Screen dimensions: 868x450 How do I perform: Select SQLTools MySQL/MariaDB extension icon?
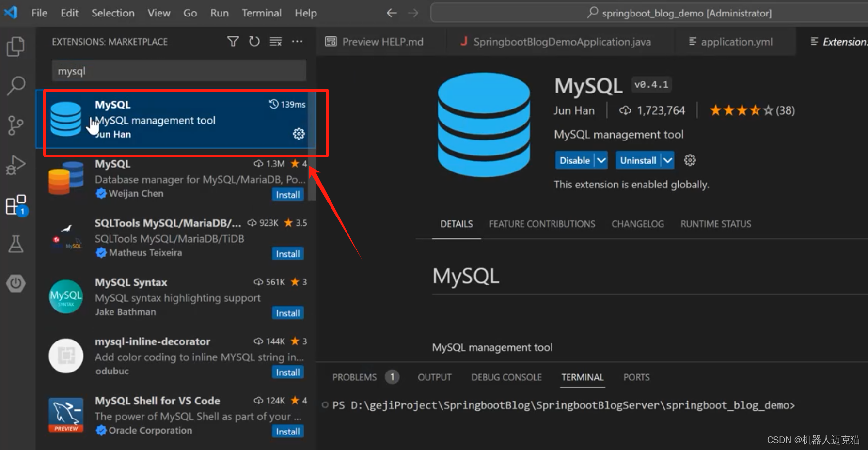(66, 237)
